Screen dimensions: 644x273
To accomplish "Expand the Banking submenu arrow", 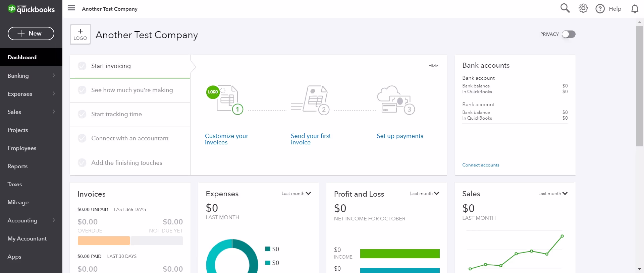I will (x=54, y=75).
